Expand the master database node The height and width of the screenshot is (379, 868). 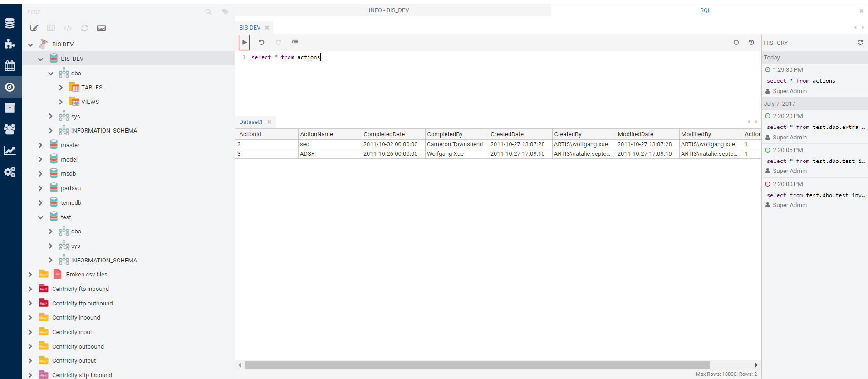point(40,145)
